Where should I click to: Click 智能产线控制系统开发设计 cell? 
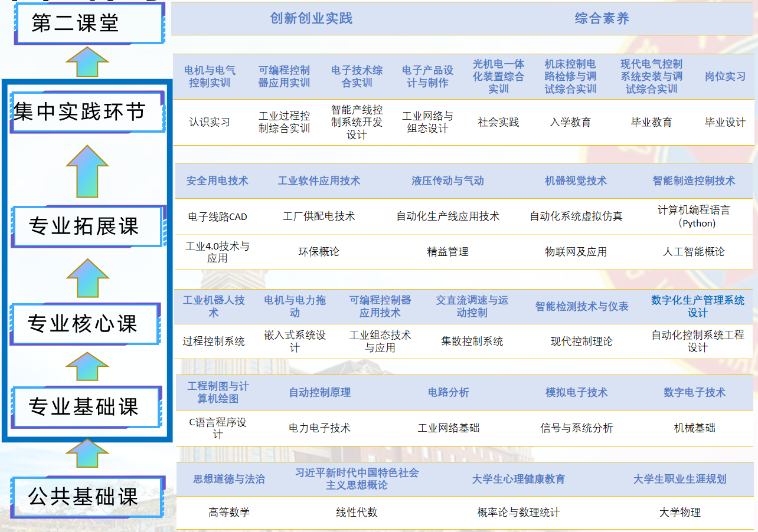tap(357, 122)
